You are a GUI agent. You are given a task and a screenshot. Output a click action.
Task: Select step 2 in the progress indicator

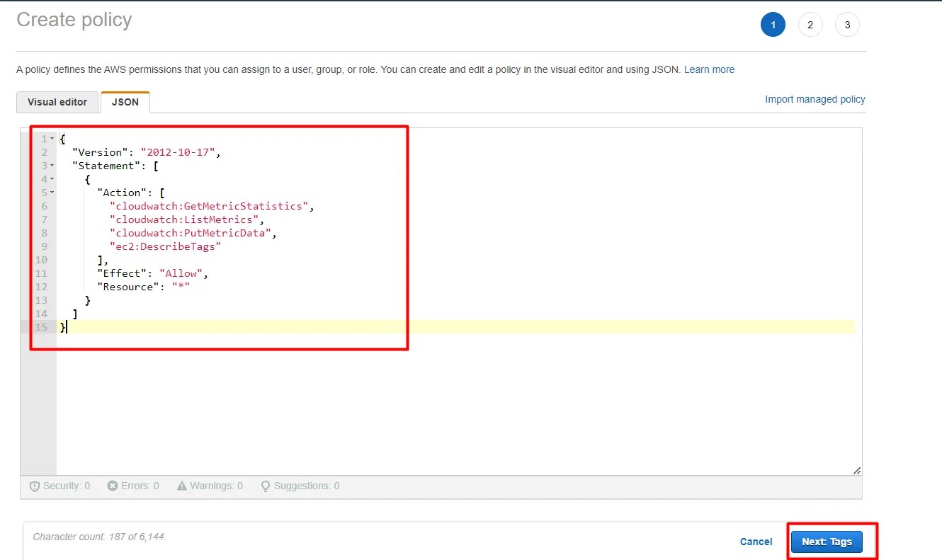click(x=810, y=24)
